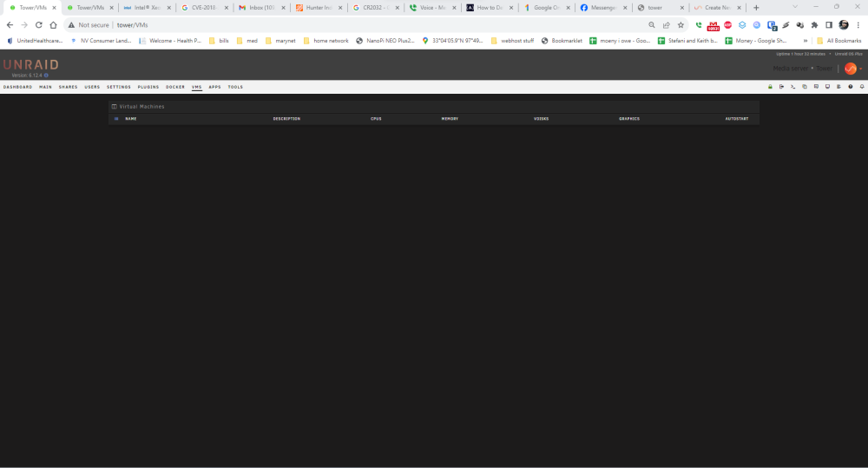The height and width of the screenshot is (468, 868).
Task: Toggle the Unraid help question mark icon
Action: (851, 87)
